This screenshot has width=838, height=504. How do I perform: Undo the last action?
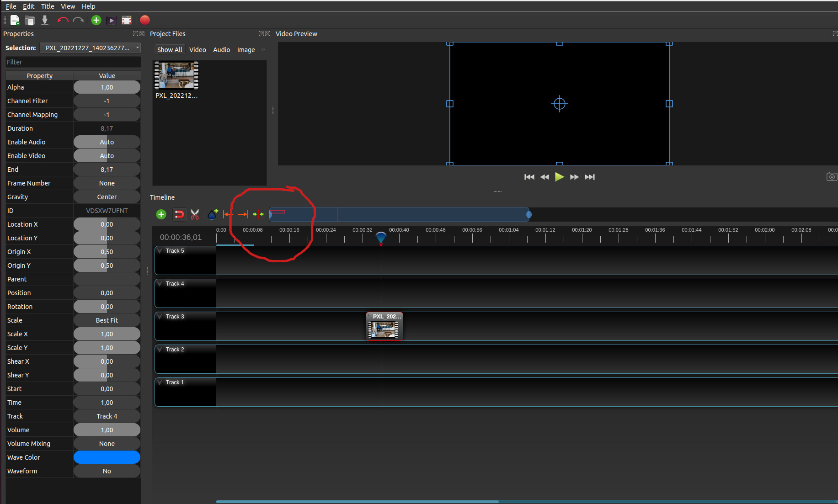point(63,20)
